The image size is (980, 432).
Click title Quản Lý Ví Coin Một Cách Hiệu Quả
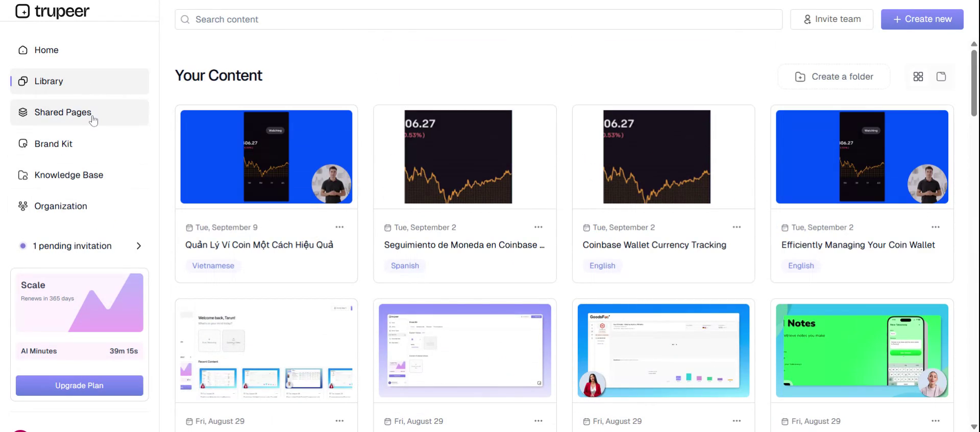coord(259,245)
